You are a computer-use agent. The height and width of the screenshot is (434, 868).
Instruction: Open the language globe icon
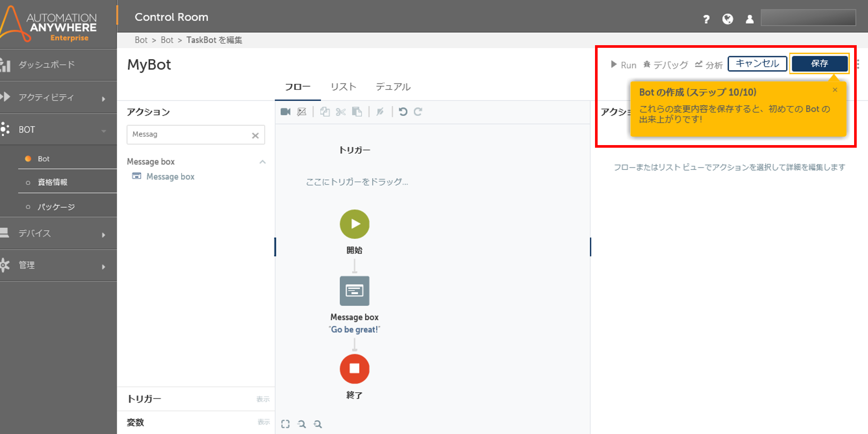728,19
